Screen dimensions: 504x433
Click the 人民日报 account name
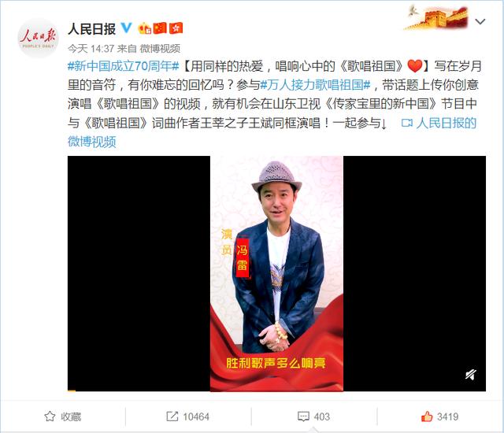pyautogui.click(x=91, y=29)
